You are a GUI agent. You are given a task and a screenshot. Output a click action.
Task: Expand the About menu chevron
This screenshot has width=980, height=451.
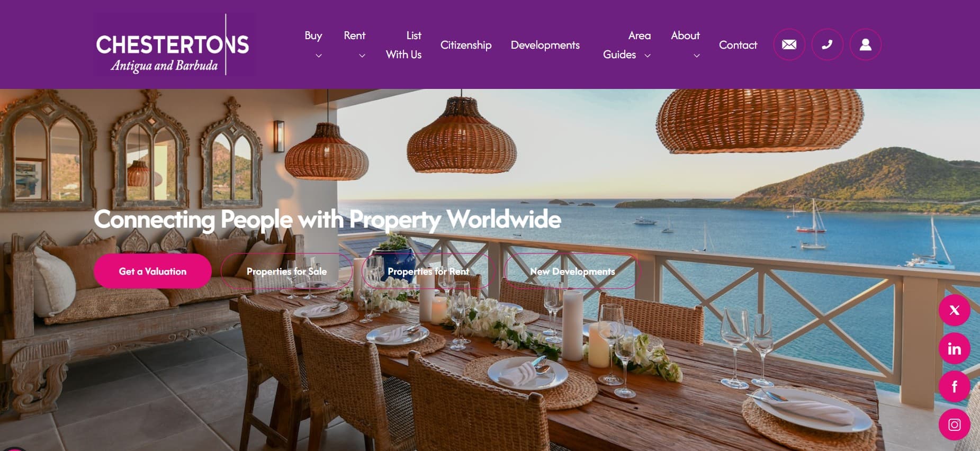pyautogui.click(x=697, y=56)
